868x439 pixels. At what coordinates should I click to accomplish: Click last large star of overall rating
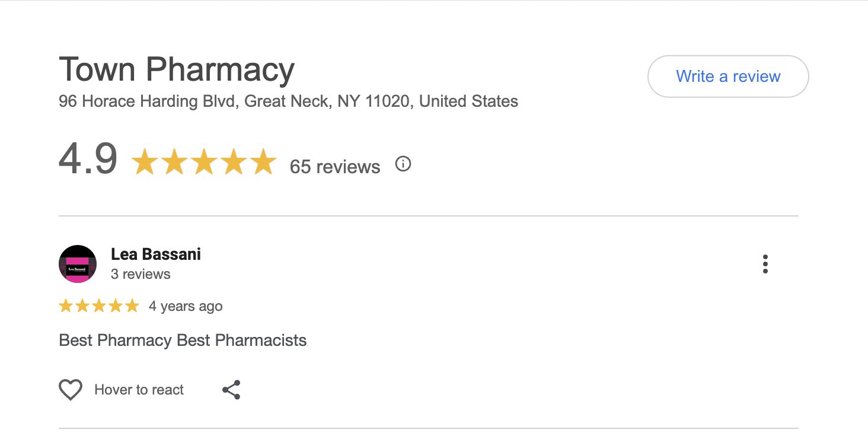pos(263,163)
